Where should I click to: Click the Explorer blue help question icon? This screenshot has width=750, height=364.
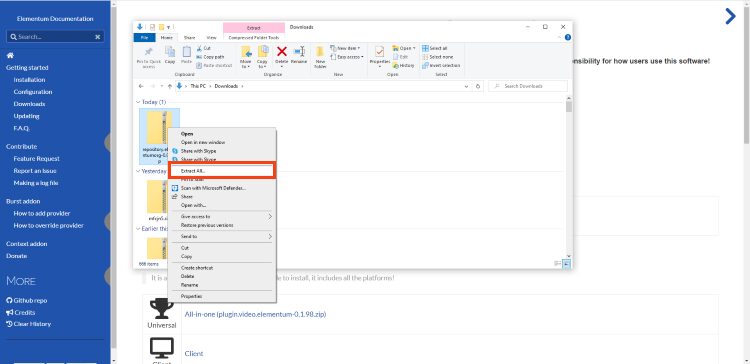(x=568, y=37)
